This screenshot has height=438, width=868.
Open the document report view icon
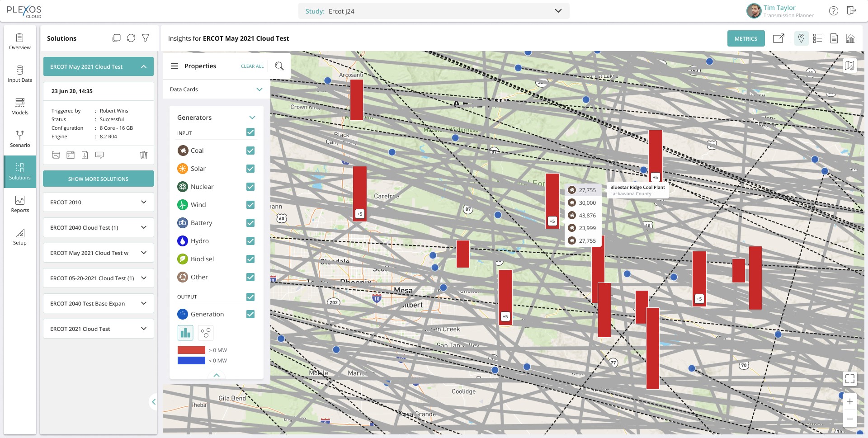[834, 38]
